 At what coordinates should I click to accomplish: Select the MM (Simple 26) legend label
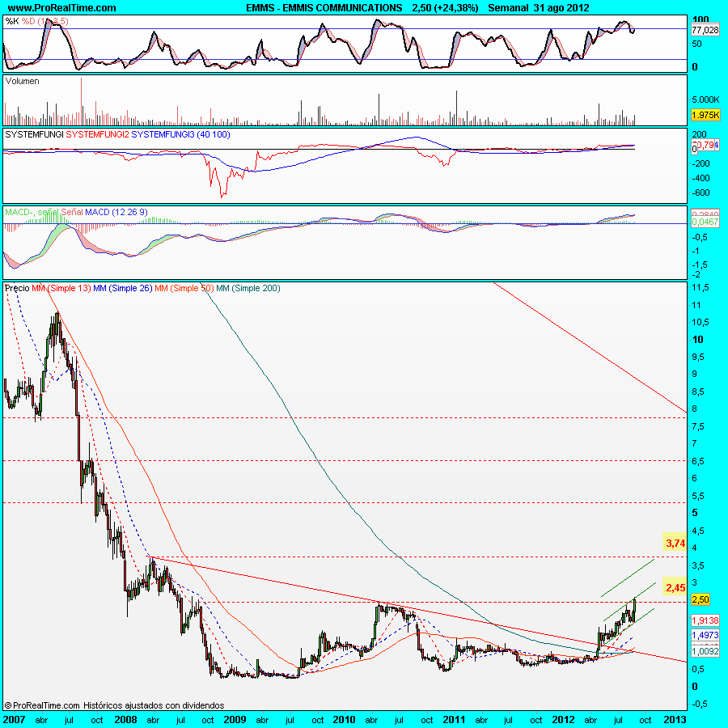(x=123, y=288)
